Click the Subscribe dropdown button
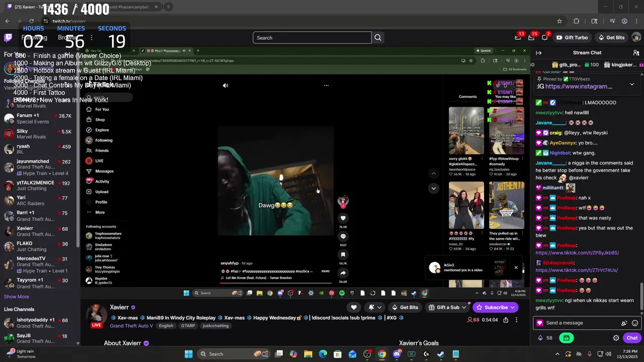The image size is (644, 362). [x=496, y=307]
